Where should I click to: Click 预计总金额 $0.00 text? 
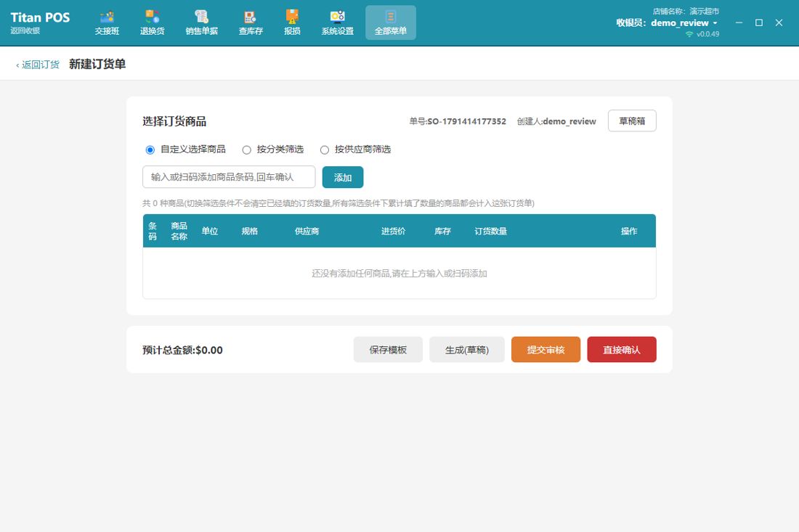pos(182,351)
